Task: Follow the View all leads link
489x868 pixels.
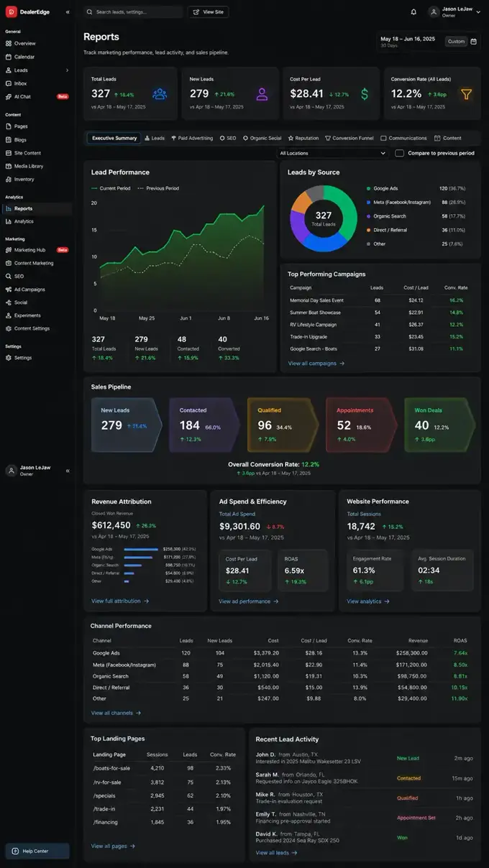Action: (276, 853)
